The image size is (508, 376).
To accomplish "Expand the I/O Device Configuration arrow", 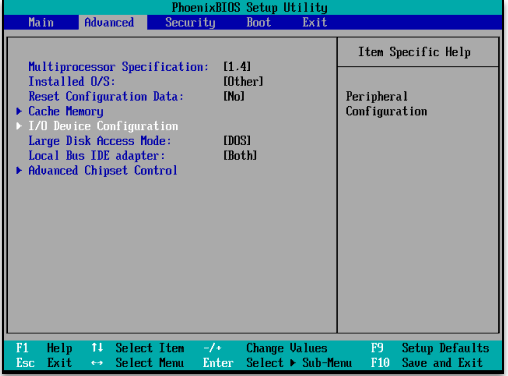I will (19, 126).
